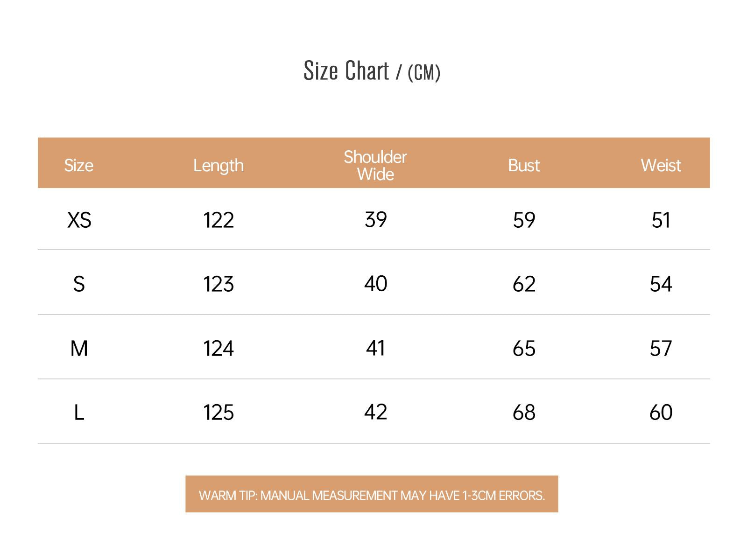Select the M size row label
The width and height of the screenshot is (747, 560).
(x=79, y=348)
